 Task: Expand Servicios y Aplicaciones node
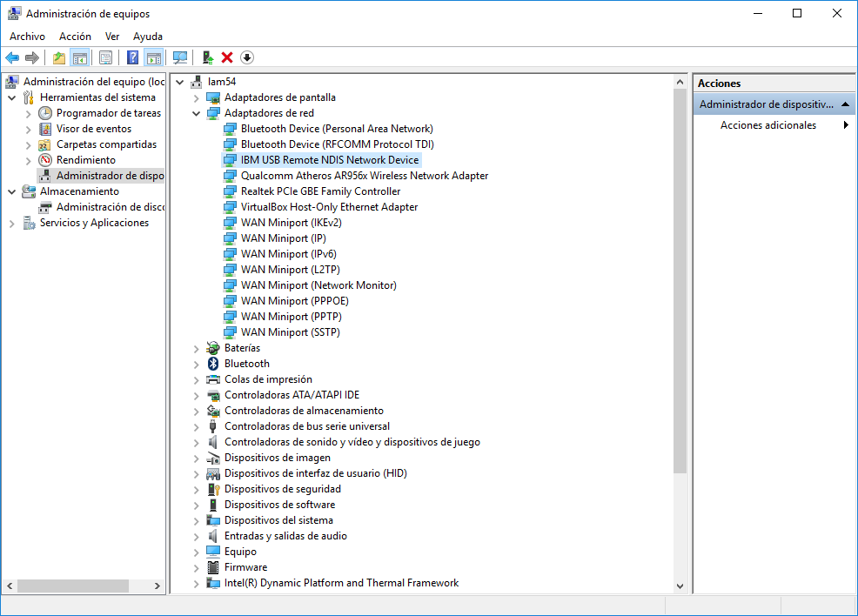pyautogui.click(x=12, y=224)
